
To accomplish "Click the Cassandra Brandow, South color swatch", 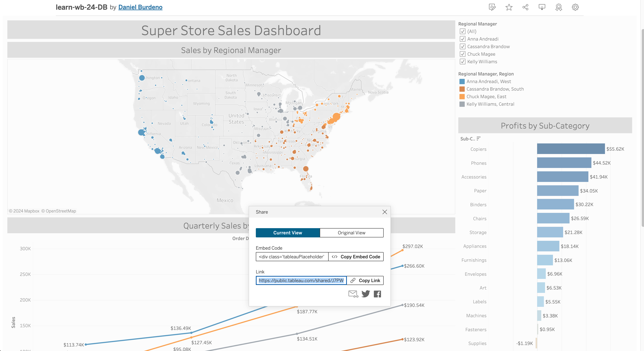I will click(x=462, y=89).
